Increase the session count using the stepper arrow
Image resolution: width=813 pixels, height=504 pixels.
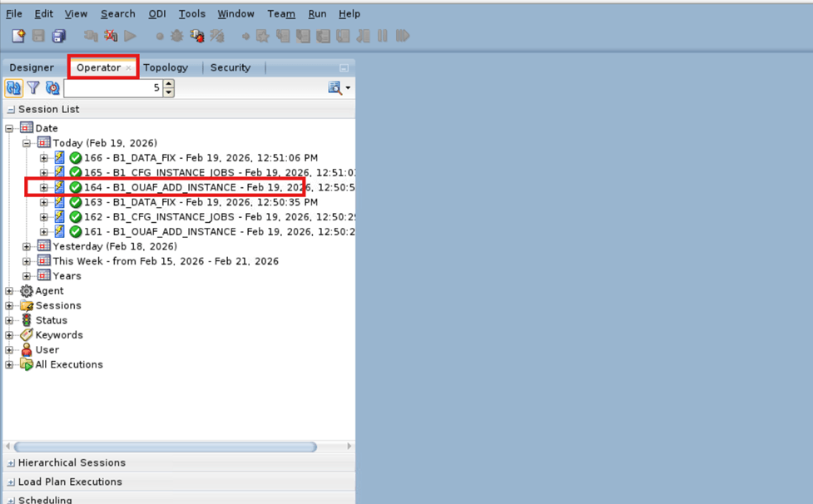168,84
